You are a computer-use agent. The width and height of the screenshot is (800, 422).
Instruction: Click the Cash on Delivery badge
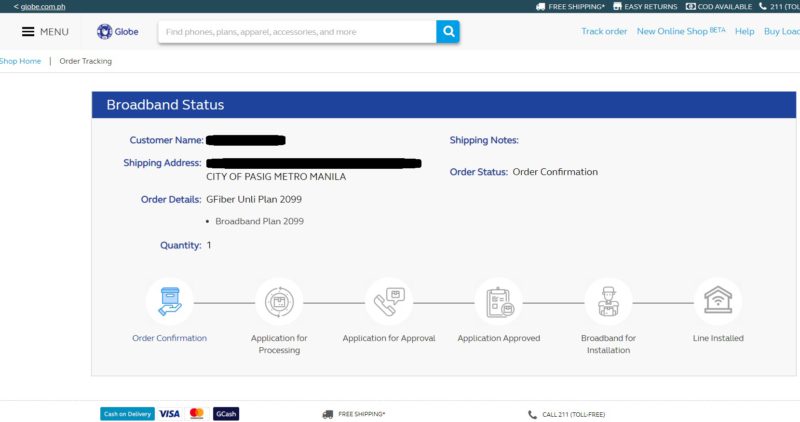[x=127, y=413]
